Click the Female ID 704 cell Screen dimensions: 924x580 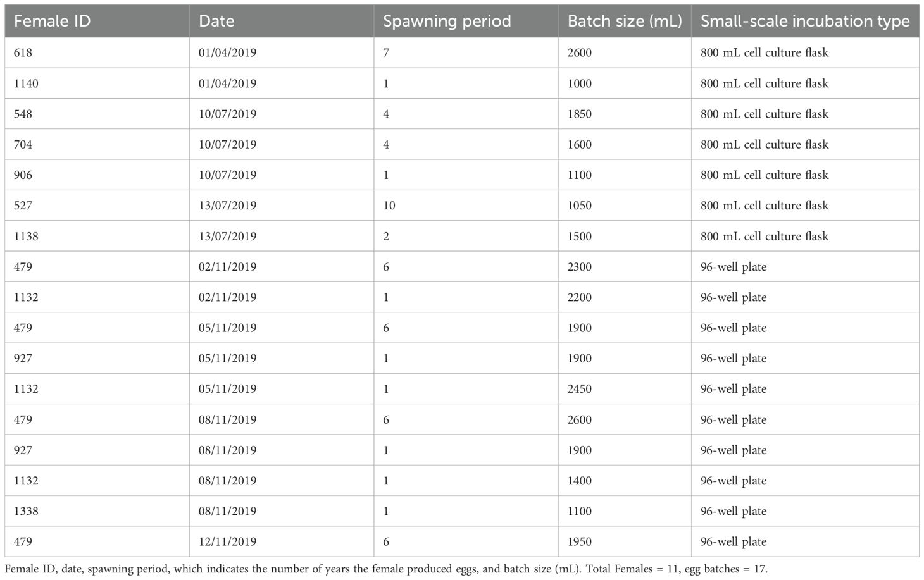coord(23,145)
